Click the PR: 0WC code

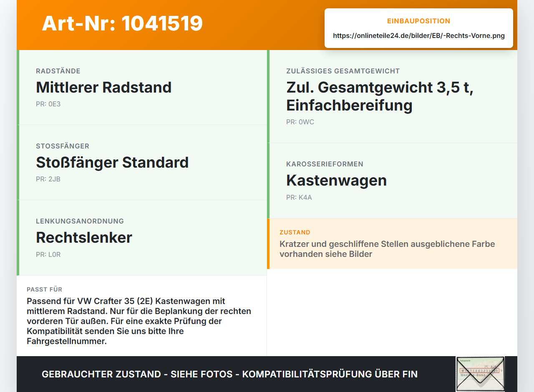[x=300, y=122]
